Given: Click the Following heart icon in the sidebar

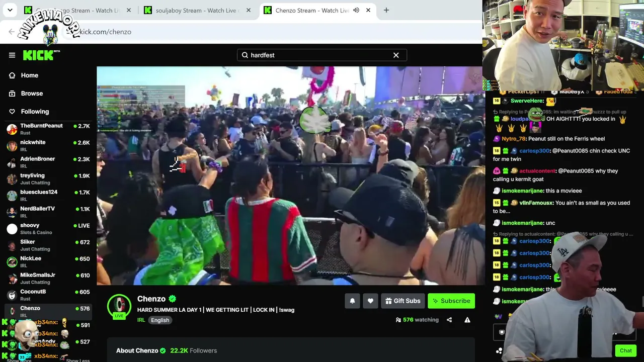Looking at the screenshot, I should [12, 112].
